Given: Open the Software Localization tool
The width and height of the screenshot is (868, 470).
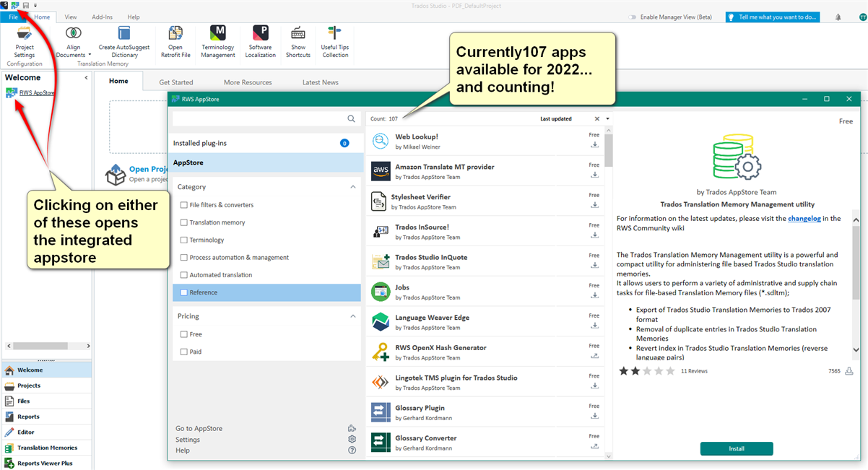Looking at the screenshot, I should tap(261, 41).
